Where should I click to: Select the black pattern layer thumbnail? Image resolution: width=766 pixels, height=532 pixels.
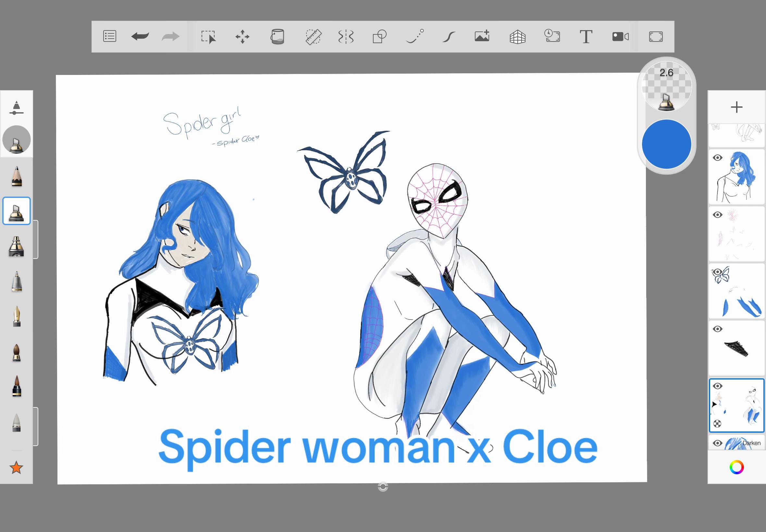pos(737,348)
